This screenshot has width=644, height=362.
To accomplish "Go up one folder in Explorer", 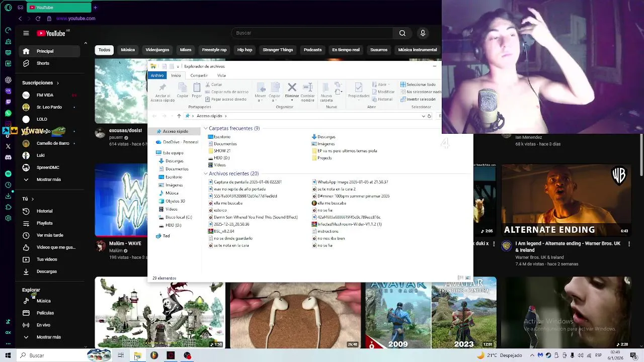I will point(179,116).
